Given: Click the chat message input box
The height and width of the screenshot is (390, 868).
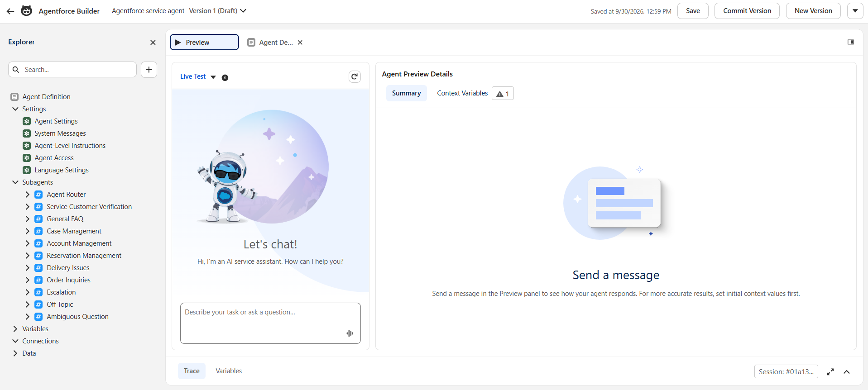Looking at the screenshot, I should coord(270,323).
